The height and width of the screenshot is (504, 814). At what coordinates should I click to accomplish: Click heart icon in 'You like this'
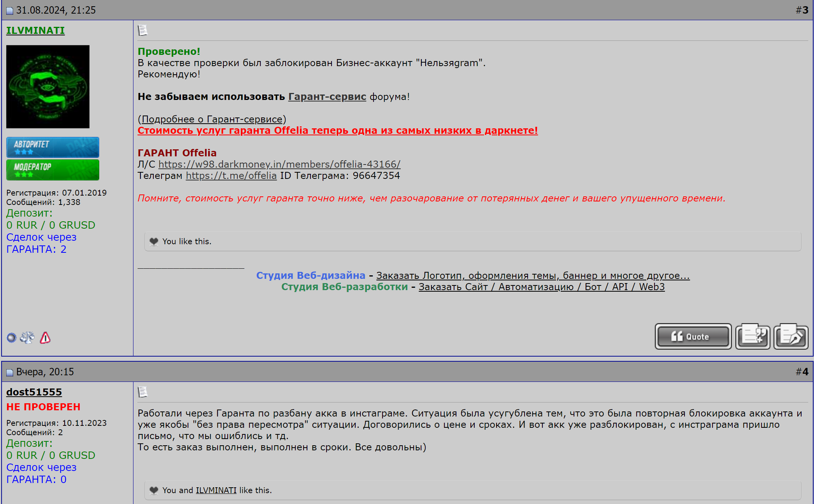pyautogui.click(x=154, y=241)
